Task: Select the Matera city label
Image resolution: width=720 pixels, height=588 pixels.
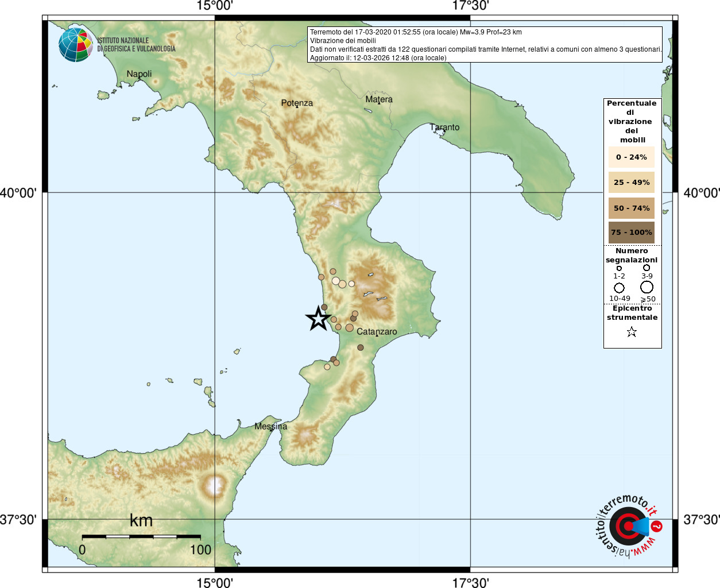Action: [379, 99]
